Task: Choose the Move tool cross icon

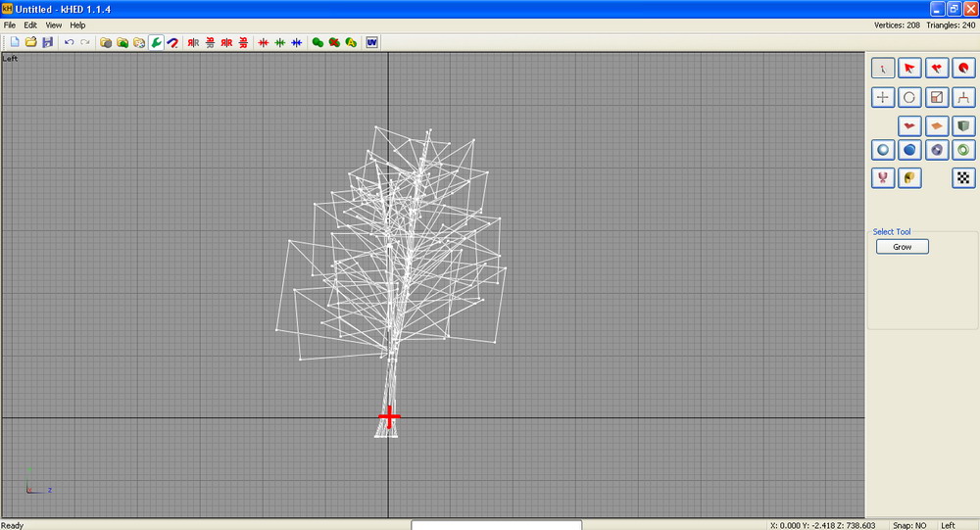Action: coord(883,97)
